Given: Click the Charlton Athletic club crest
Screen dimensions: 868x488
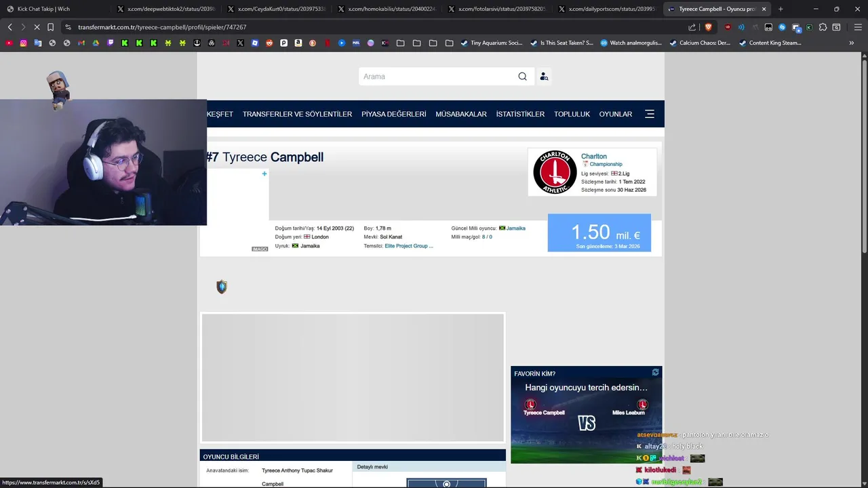Looking at the screenshot, I should (555, 172).
